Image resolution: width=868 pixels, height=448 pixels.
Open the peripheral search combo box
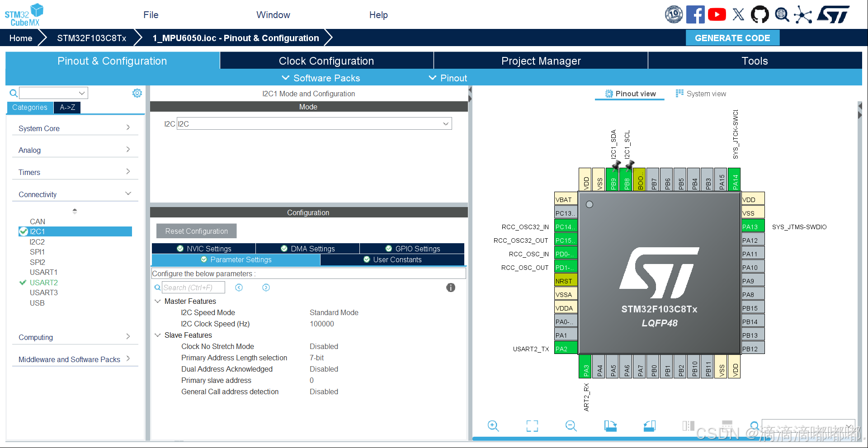pyautogui.click(x=53, y=93)
